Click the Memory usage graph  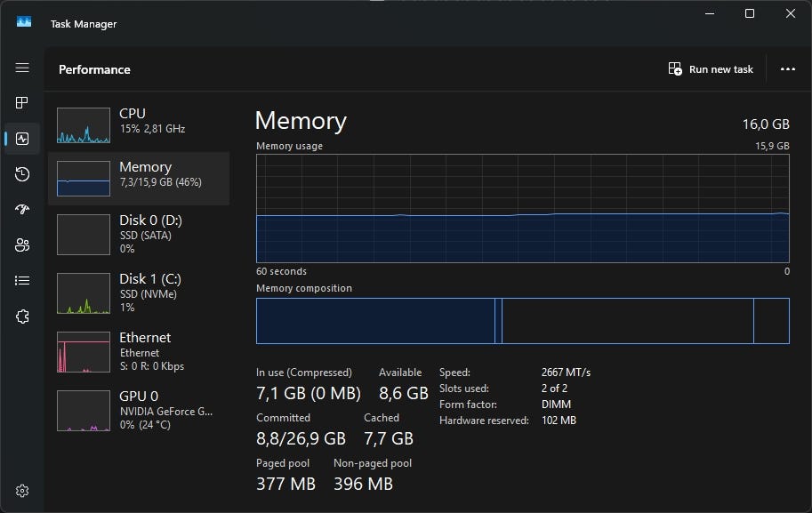(522, 208)
